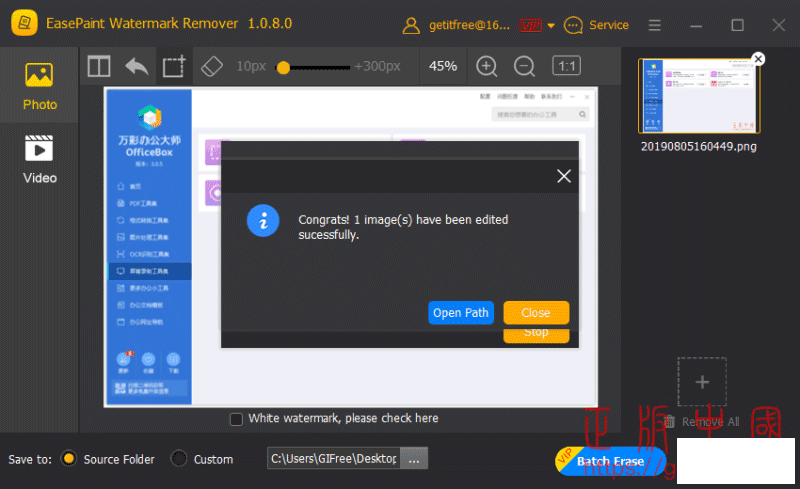Remove the thumbnail using its X badge
The width and height of the screenshot is (800, 489).
(x=759, y=59)
